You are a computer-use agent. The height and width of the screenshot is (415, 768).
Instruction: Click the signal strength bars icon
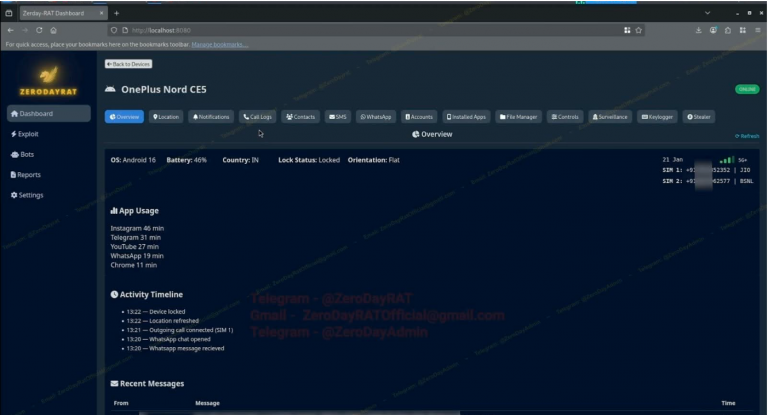pyautogui.click(x=727, y=160)
